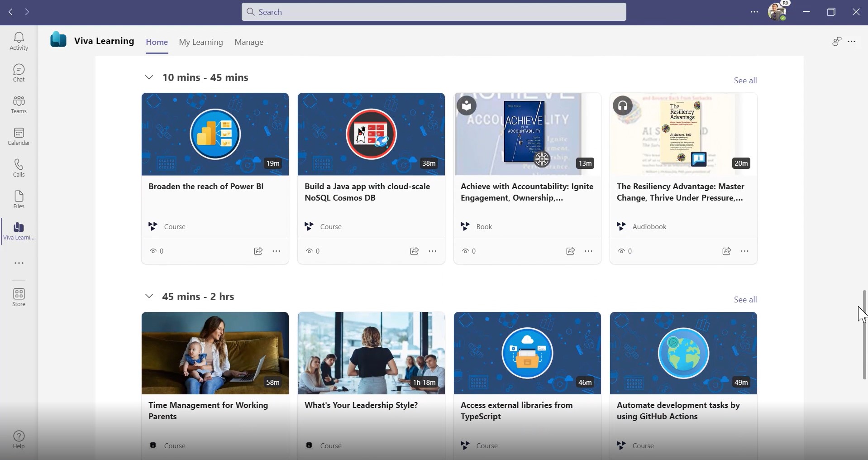Click the chat-with-people icon near the top right
868x460 pixels.
[837, 42]
